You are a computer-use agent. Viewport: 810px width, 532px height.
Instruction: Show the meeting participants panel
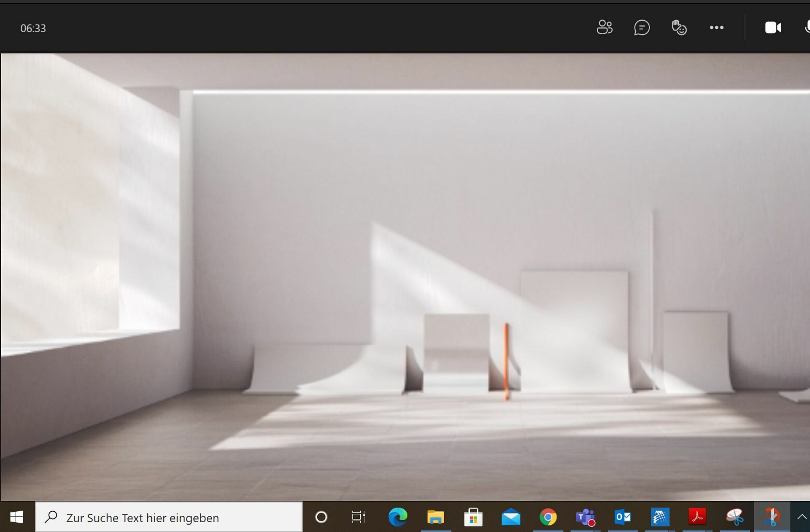pos(605,28)
